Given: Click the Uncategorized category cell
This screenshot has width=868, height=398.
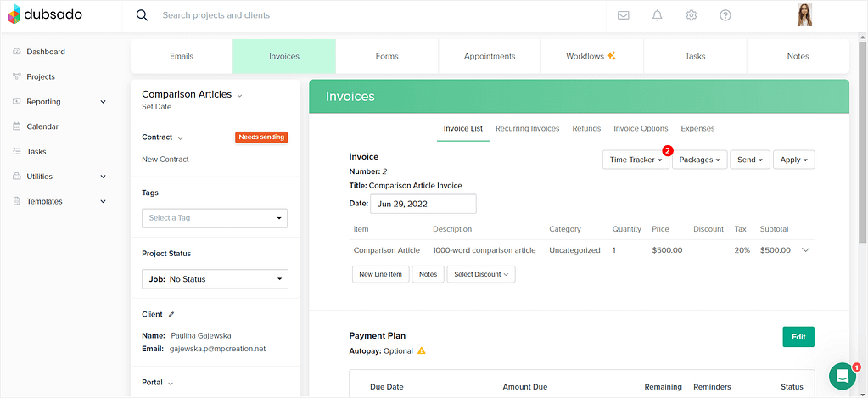Looking at the screenshot, I should 574,250.
